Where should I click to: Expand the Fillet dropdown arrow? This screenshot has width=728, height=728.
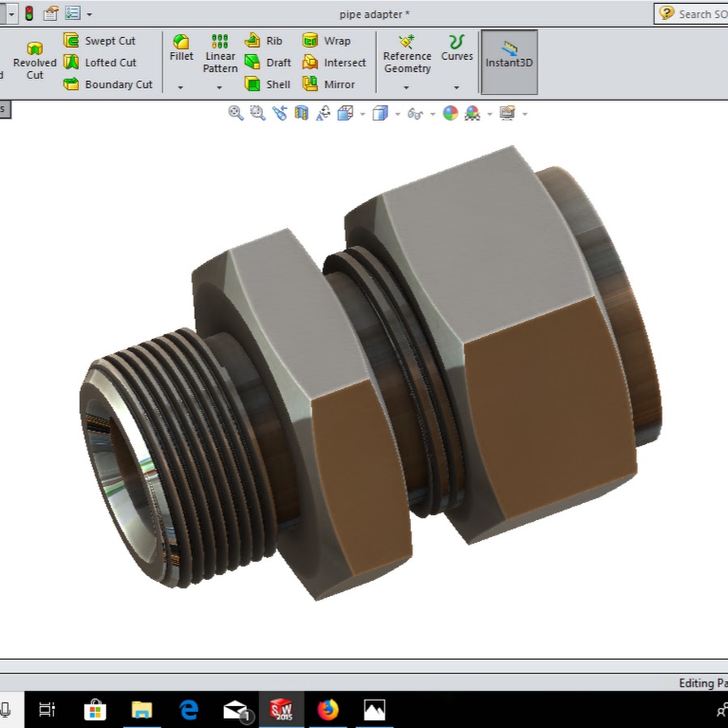180,87
